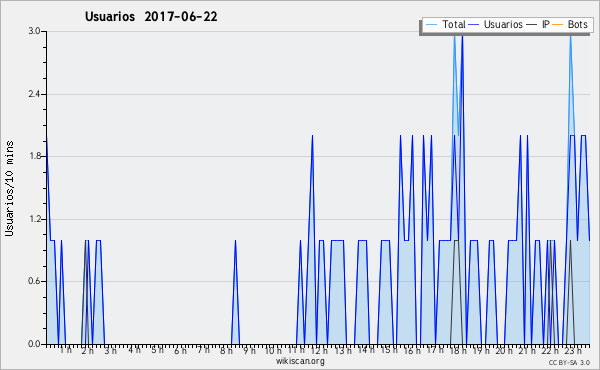Click the chart title Usuarios 2017-06-22
The height and width of the screenshot is (370, 600).
[151, 17]
